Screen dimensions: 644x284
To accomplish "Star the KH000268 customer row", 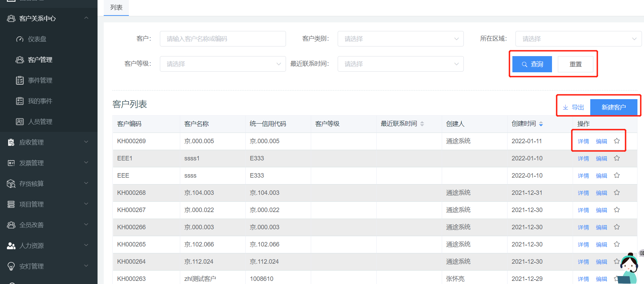I will click(x=617, y=192).
